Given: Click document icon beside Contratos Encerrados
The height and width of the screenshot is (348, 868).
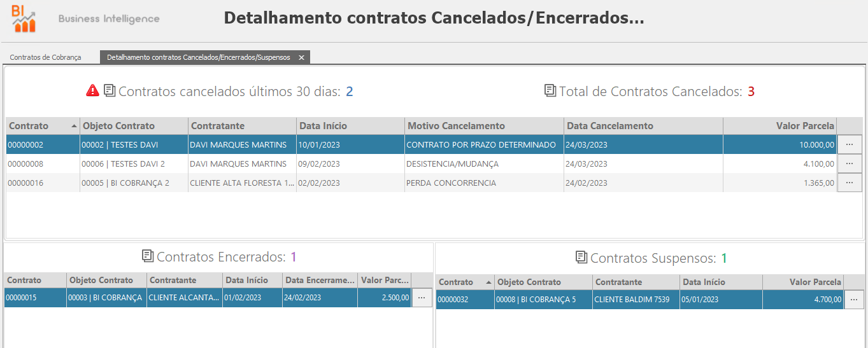Looking at the screenshot, I should pos(148,256).
